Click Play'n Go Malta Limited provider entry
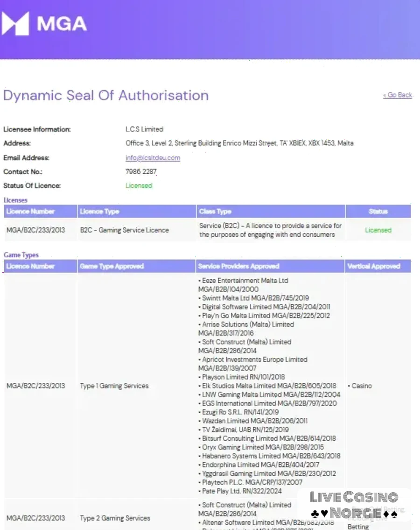420x530 pixels. click(x=264, y=315)
